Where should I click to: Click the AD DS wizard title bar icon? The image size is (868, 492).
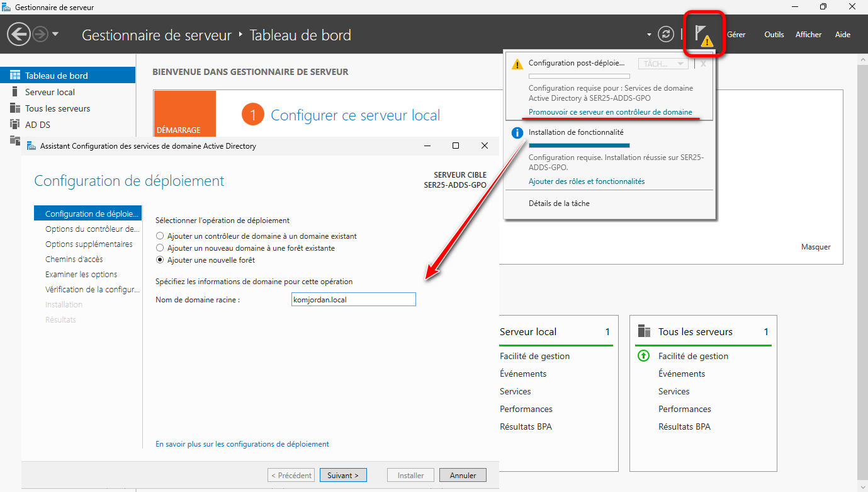[31, 146]
